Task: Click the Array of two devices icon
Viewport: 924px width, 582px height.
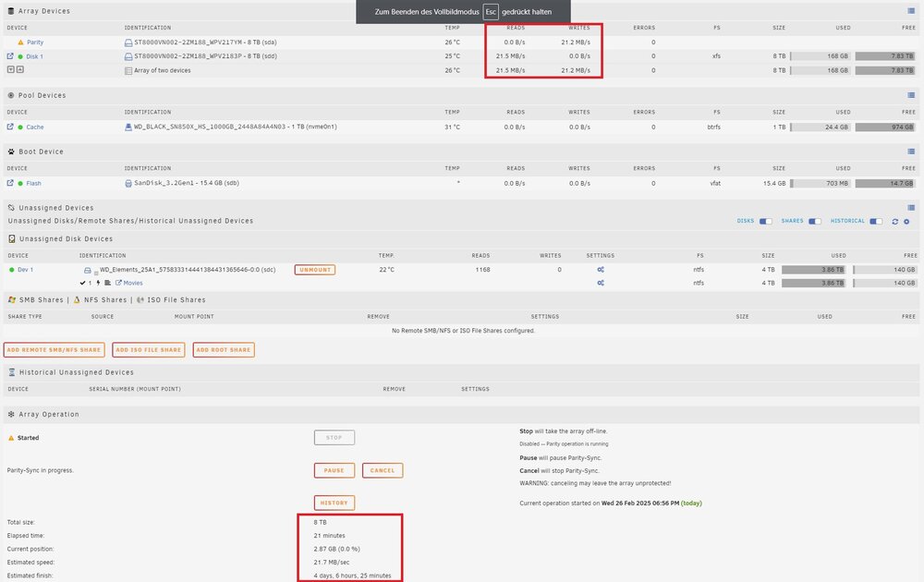Action: tap(128, 71)
